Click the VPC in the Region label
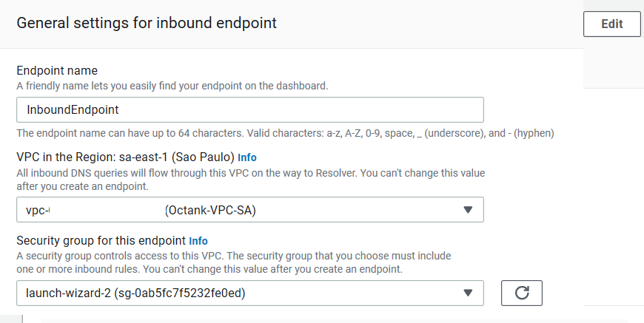This screenshot has height=323, width=644. tap(125, 157)
